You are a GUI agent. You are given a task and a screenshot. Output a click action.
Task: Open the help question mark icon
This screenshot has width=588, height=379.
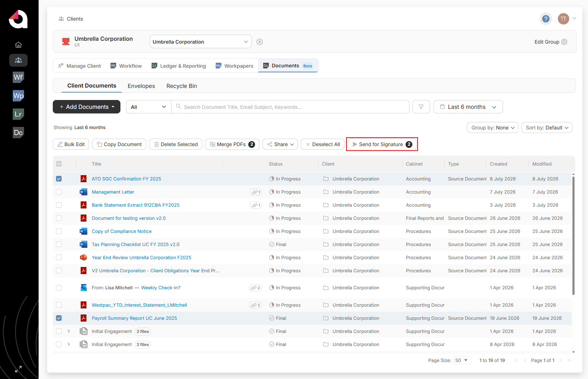[x=546, y=19]
